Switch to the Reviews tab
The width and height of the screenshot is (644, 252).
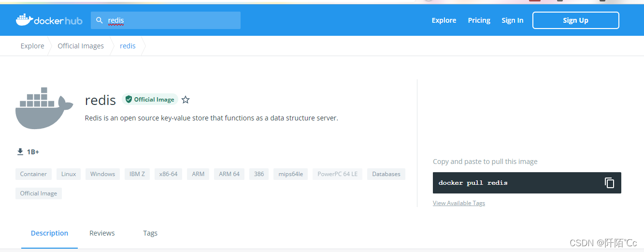102,233
